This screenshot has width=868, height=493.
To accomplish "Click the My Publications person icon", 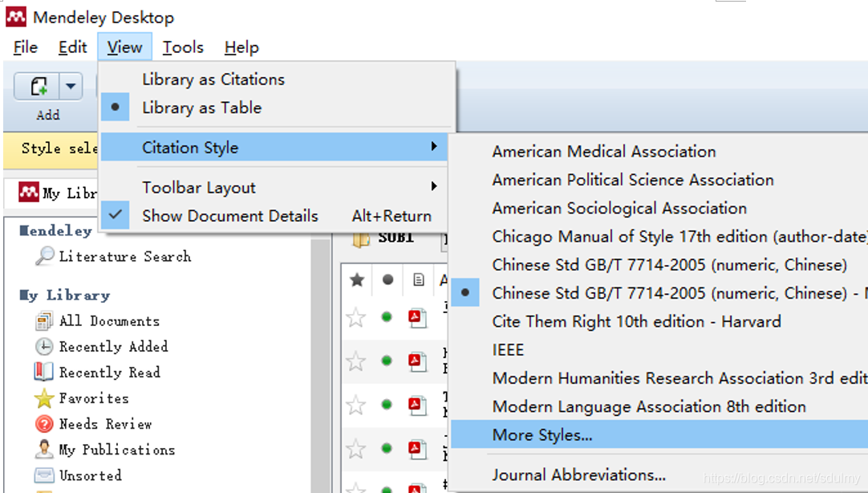I will [44, 449].
